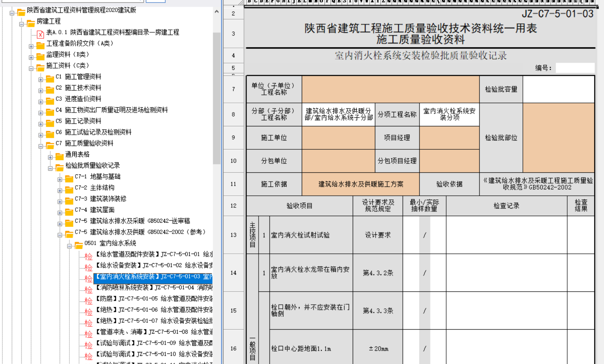Click the 检 icon beside 【防腐】 JZ-C7-5-01-05
This screenshot has width=604, height=364.
click(88, 301)
